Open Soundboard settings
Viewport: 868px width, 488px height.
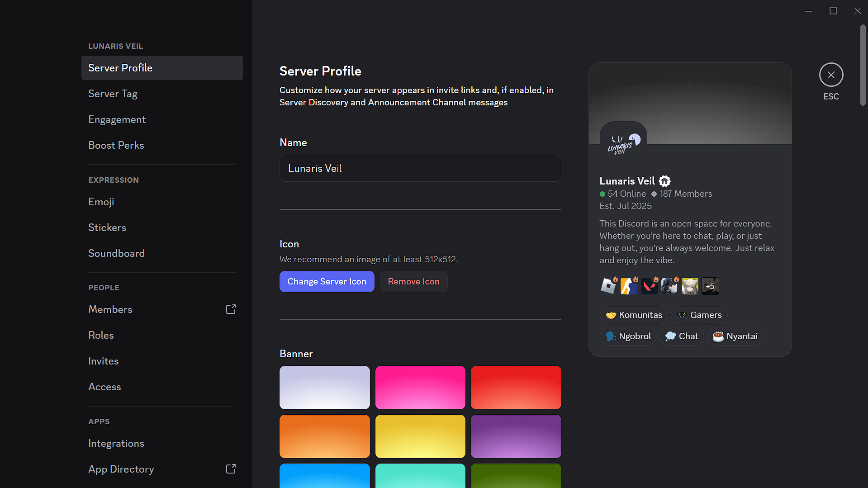click(162, 253)
